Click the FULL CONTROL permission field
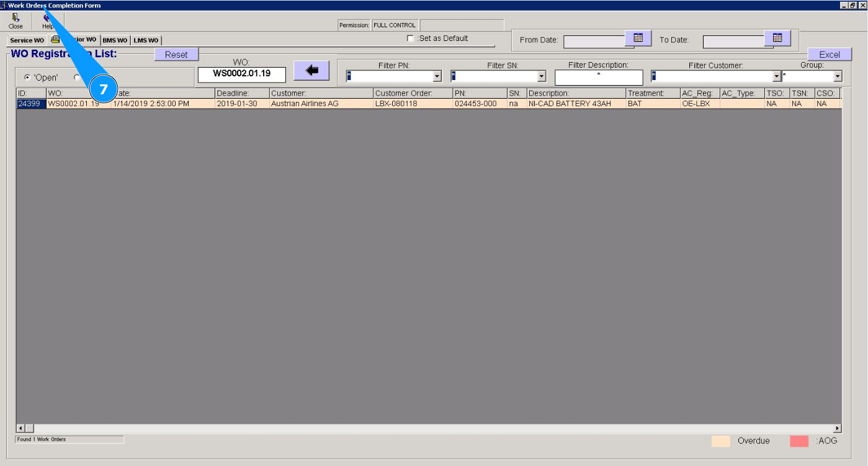Image resolution: width=868 pixels, height=466 pixels. tap(395, 25)
